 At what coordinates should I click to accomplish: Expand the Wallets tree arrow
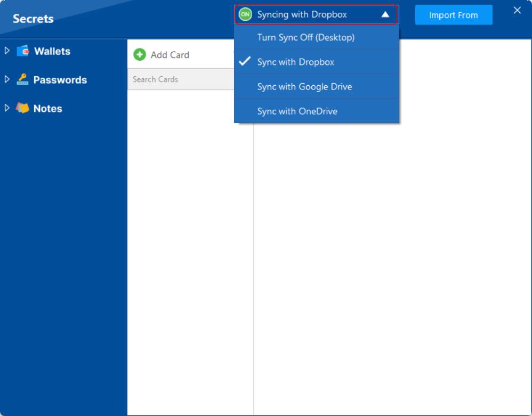click(x=7, y=51)
